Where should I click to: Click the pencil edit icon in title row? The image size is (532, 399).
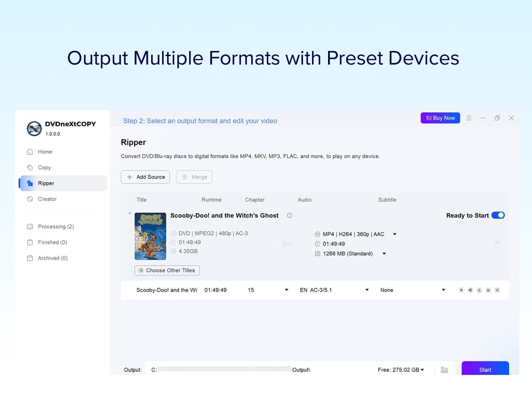point(479,290)
